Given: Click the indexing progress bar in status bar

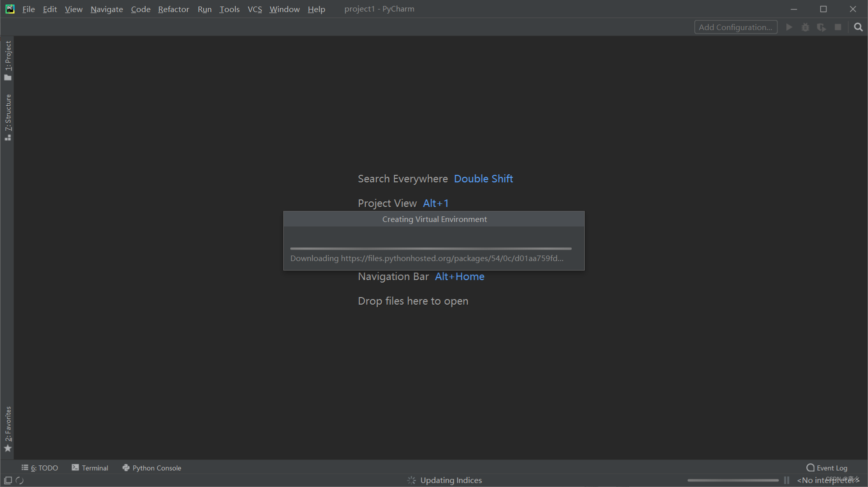Looking at the screenshot, I should [733, 480].
